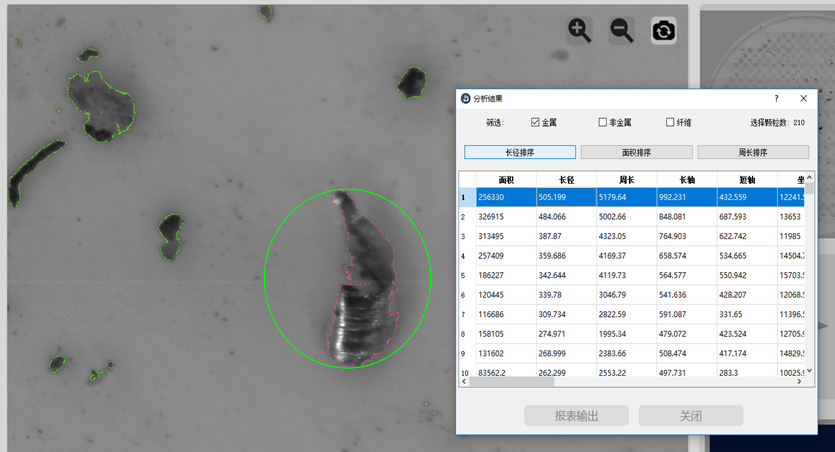Sort results with the 周长排序 button

(x=752, y=153)
